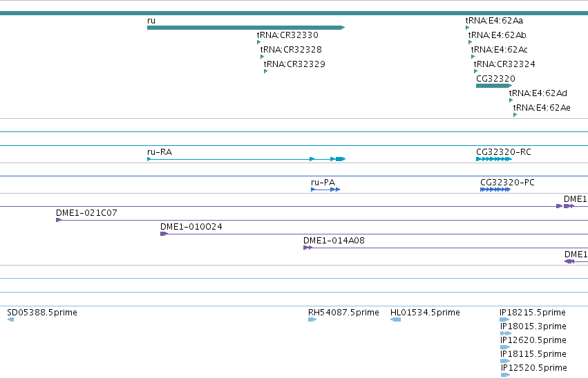Click the tRNA:E4:62Ac label text
Image resolution: width=588 pixels, height=379 pixels.
pyautogui.click(x=500, y=50)
